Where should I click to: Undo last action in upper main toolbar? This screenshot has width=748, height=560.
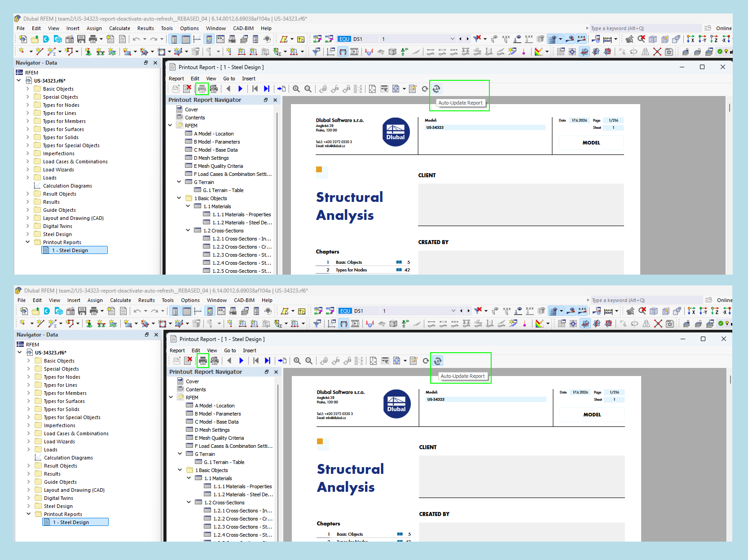pos(136,39)
